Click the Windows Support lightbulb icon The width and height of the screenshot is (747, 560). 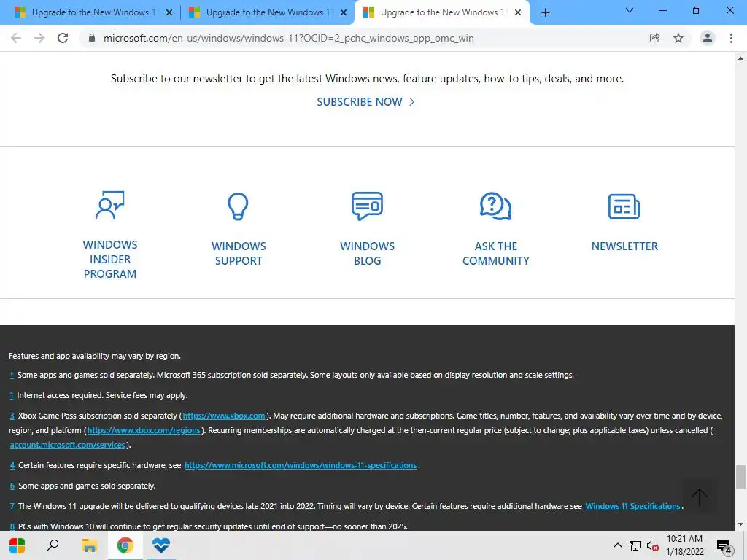238,206
